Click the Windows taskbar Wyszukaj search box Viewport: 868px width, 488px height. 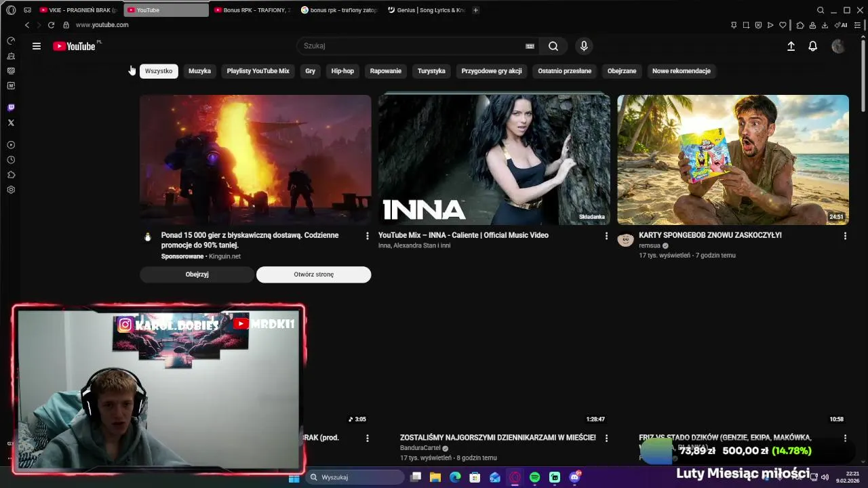point(355,477)
